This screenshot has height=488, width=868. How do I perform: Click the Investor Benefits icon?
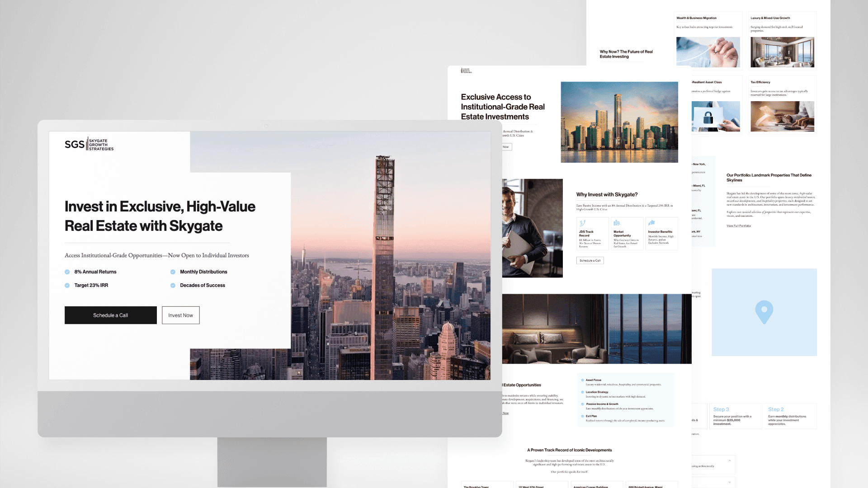point(651,223)
